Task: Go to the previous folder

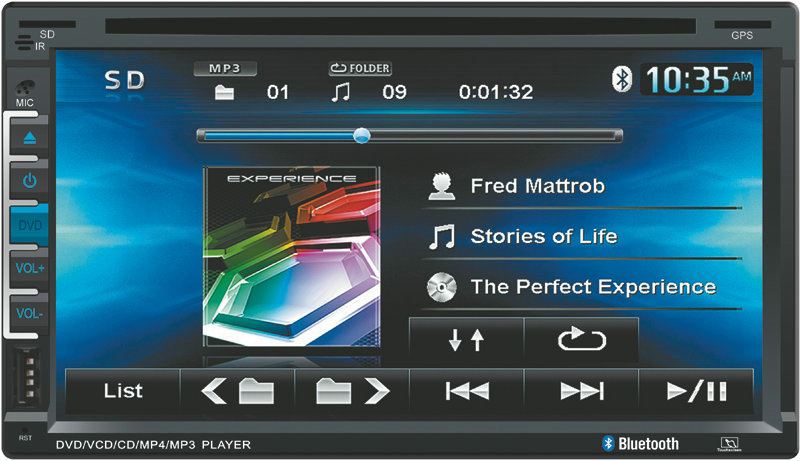Action: (x=237, y=391)
